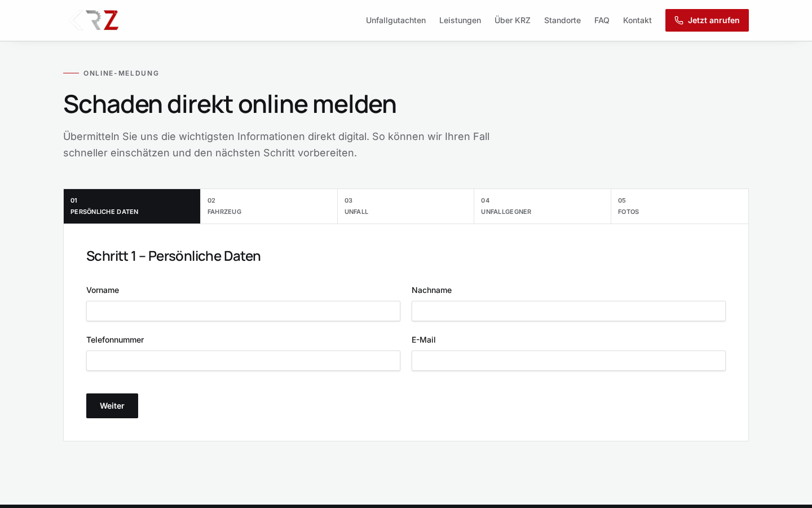The height and width of the screenshot is (508, 812).
Task: Click the 'Schritt 1 – Persönliche Daten' heading
Action: (173, 256)
